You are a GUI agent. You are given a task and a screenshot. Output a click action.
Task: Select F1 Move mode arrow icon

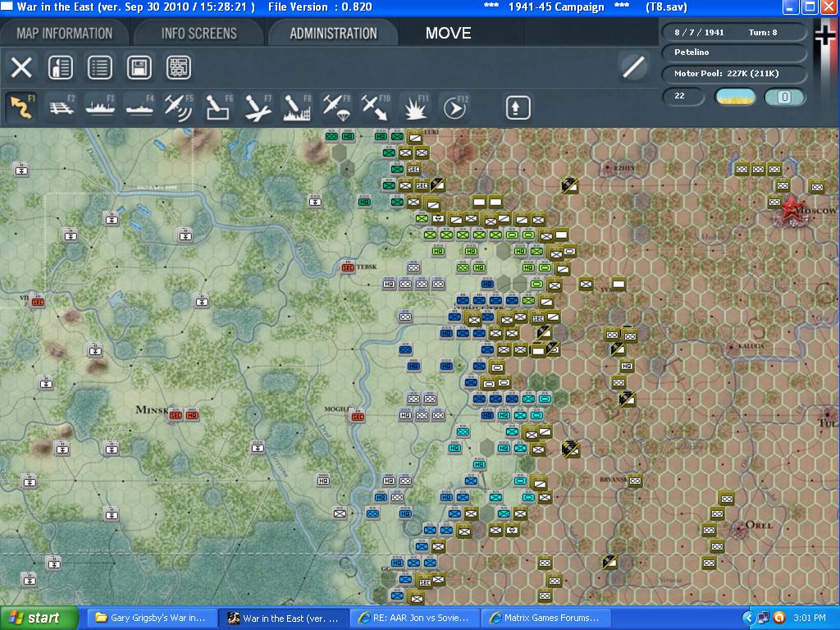coord(21,107)
